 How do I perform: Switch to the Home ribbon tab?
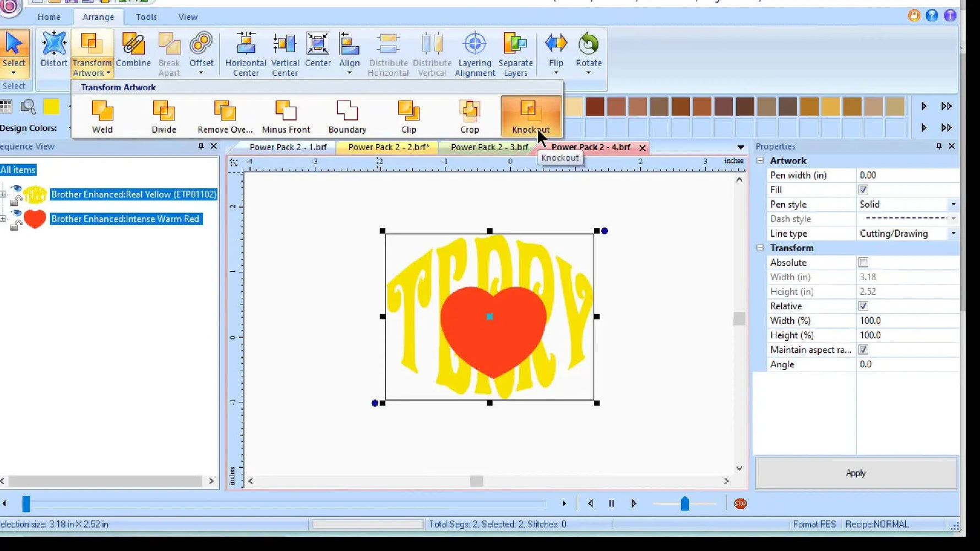(x=49, y=17)
